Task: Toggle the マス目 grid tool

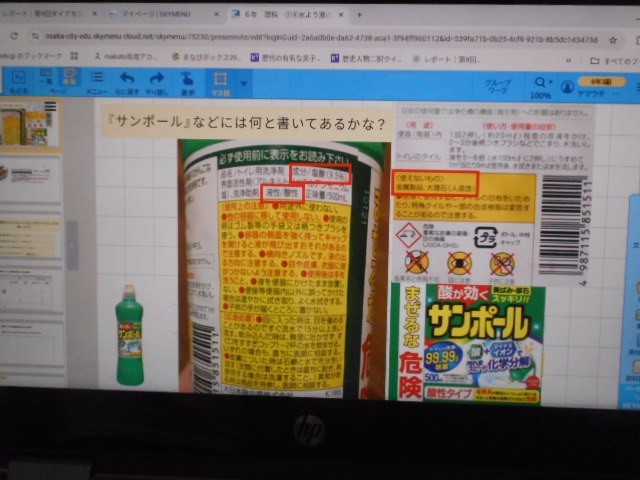Action: tap(220, 83)
